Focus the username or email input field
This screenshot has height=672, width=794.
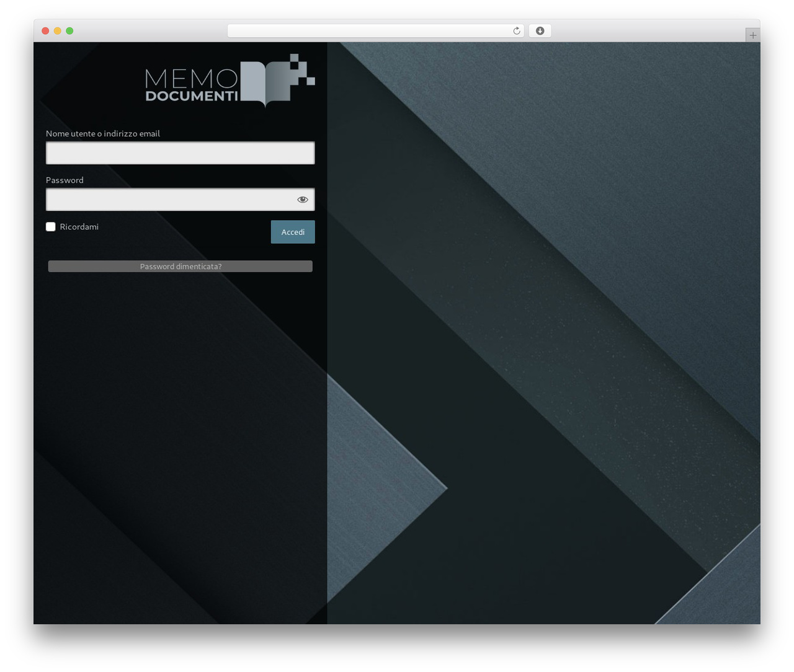[x=181, y=153]
